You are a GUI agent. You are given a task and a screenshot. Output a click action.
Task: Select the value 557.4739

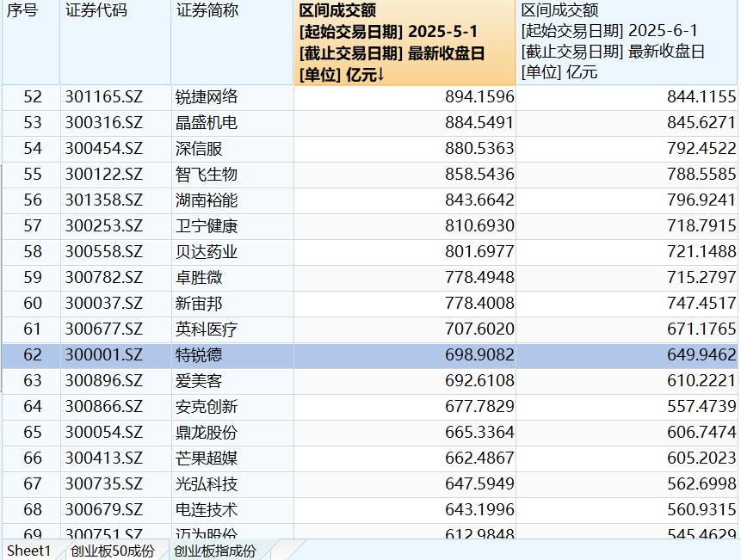point(627,407)
